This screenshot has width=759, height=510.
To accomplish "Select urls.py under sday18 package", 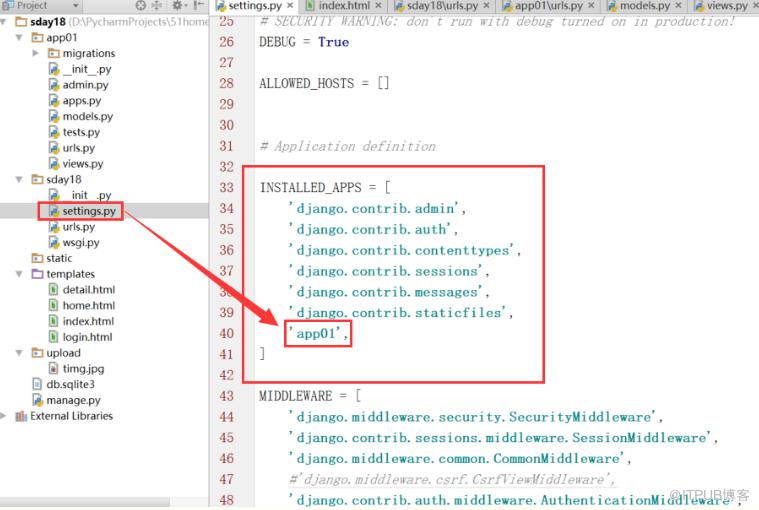I will (72, 226).
